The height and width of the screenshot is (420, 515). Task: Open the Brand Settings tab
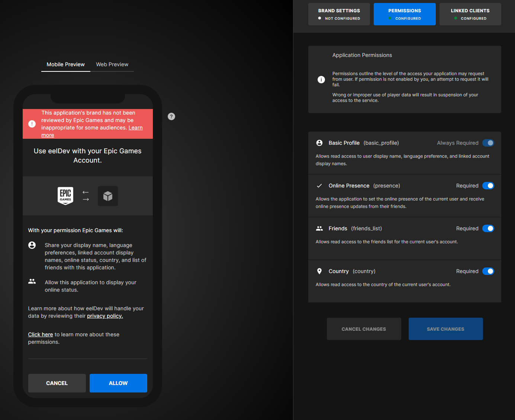339,14
